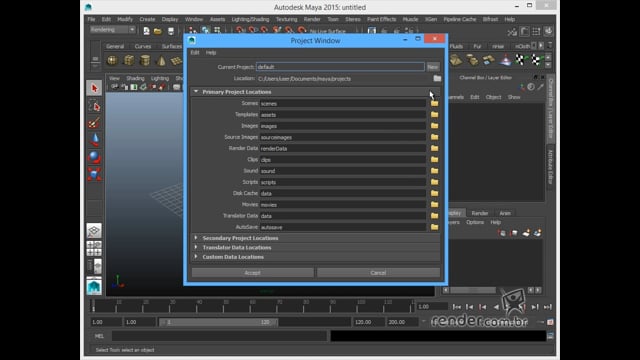
Task: Select the arrow Select tool in toolbox
Action: coord(94,88)
